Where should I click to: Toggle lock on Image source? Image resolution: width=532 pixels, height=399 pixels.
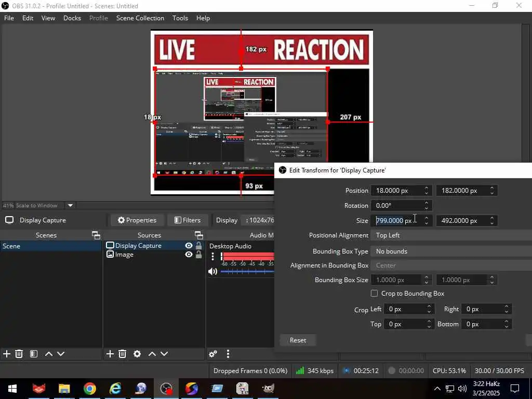coord(199,255)
